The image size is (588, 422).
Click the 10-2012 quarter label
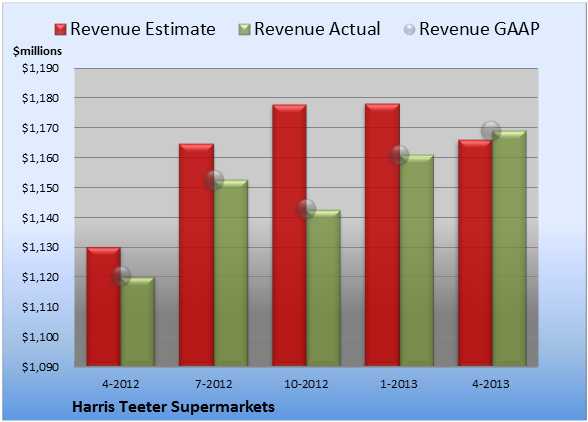point(306,384)
